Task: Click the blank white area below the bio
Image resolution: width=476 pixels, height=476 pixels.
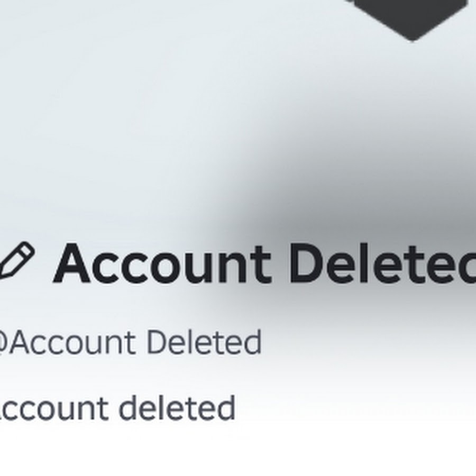Action: point(238,449)
